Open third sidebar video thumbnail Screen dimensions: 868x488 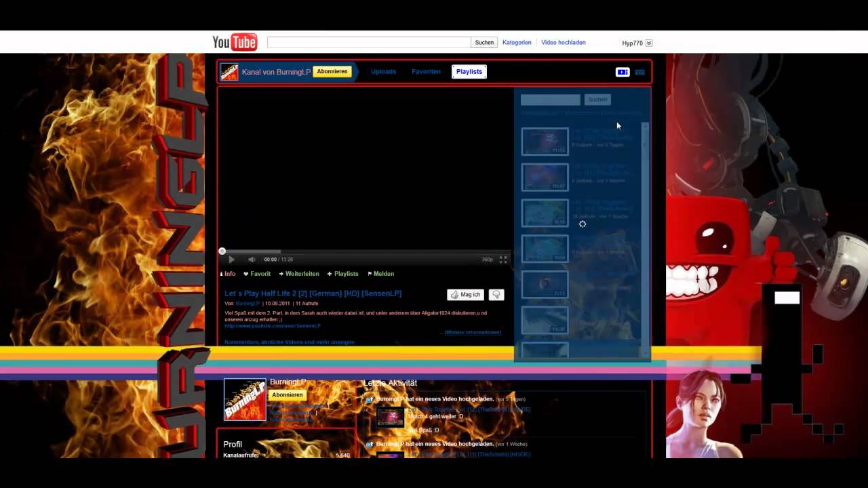click(x=545, y=213)
